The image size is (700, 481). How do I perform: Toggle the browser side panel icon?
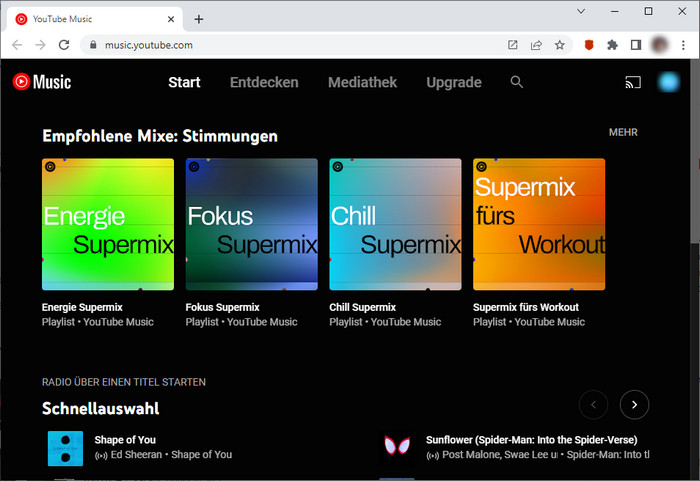tap(636, 45)
